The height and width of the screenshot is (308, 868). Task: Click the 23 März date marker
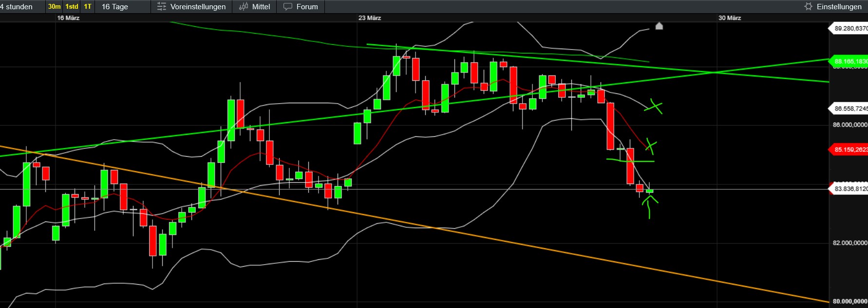click(370, 18)
